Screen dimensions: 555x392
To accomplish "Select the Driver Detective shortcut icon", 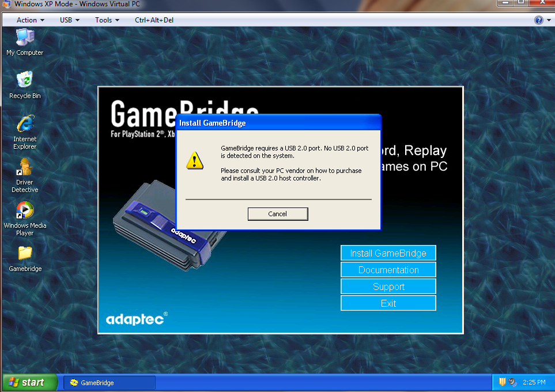I will pos(25,175).
